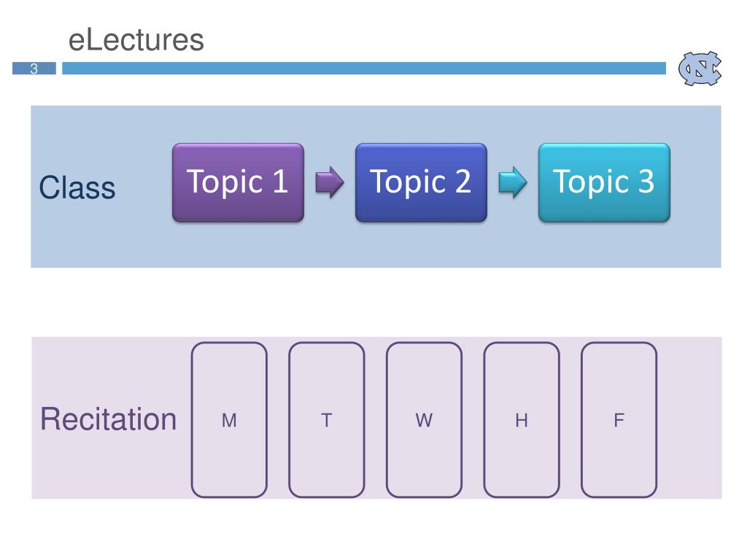Click the lavender Recitation panel background
The width and height of the screenshot is (747, 560).
click(691, 418)
